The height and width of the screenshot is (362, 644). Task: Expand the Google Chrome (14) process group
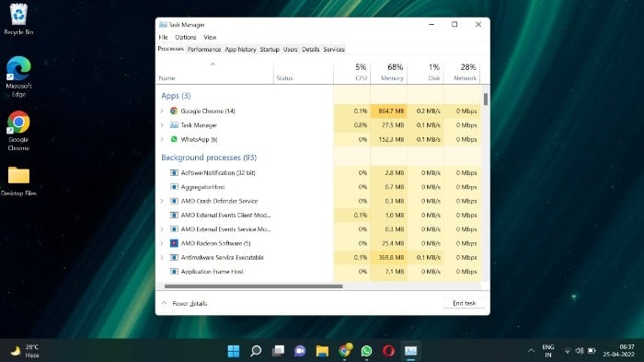162,111
